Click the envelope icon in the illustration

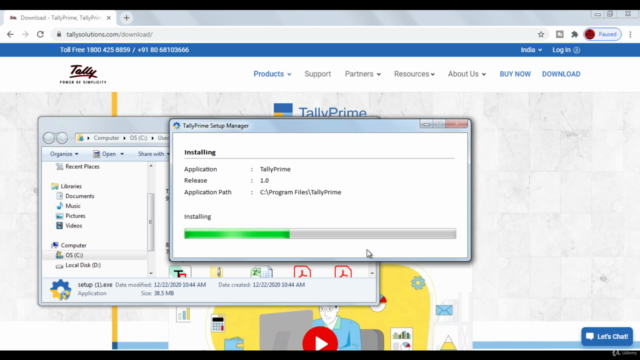(x=444, y=310)
